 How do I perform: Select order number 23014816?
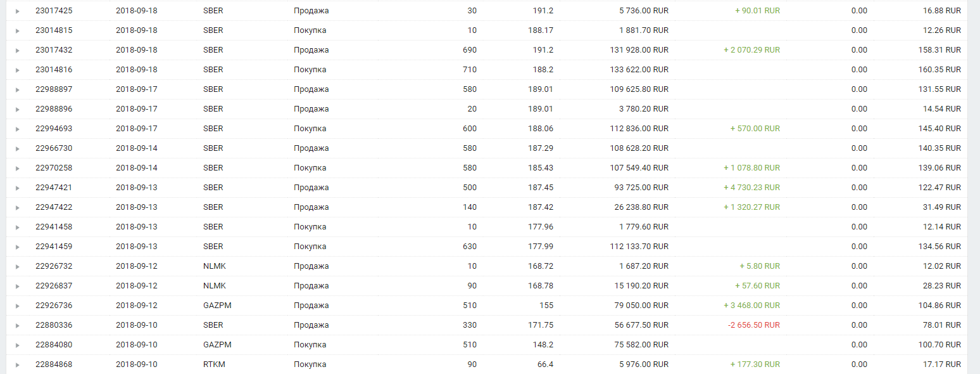click(x=54, y=70)
